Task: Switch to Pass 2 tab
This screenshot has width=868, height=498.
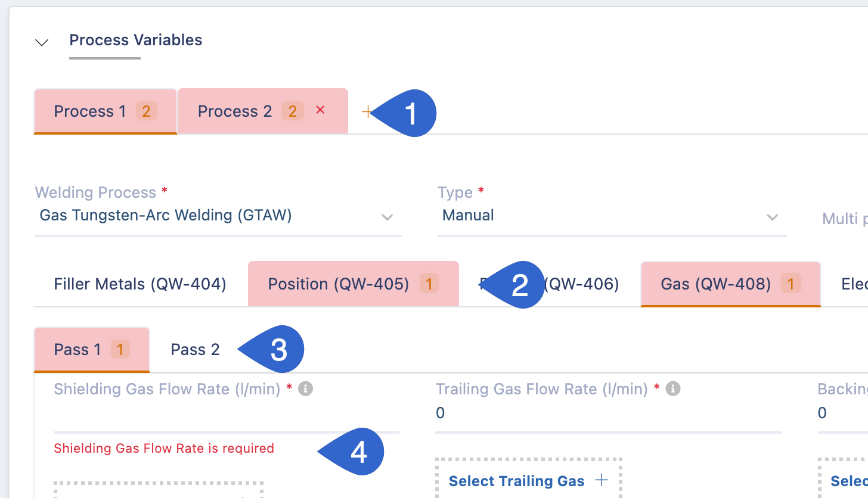Action: coord(195,350)
